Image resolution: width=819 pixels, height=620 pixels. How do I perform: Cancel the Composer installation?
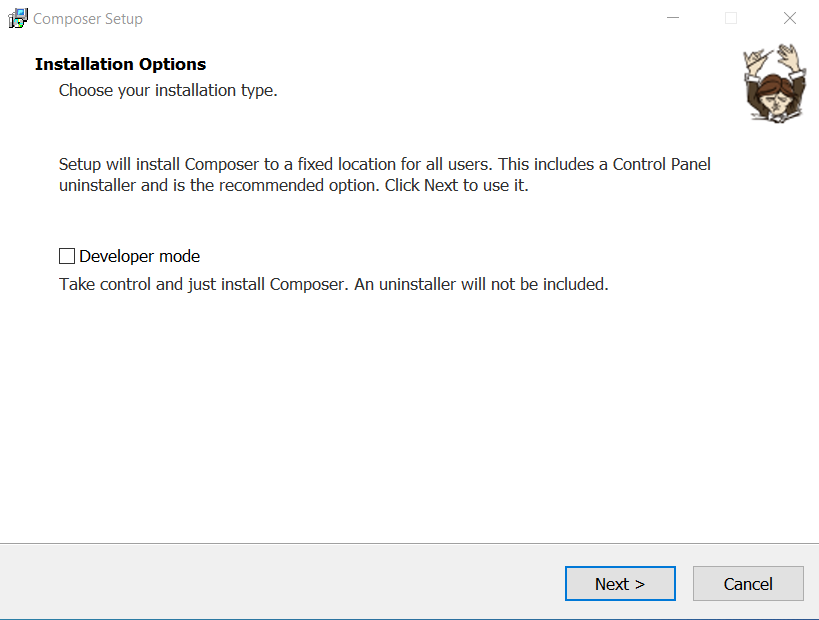coord(748,583)
